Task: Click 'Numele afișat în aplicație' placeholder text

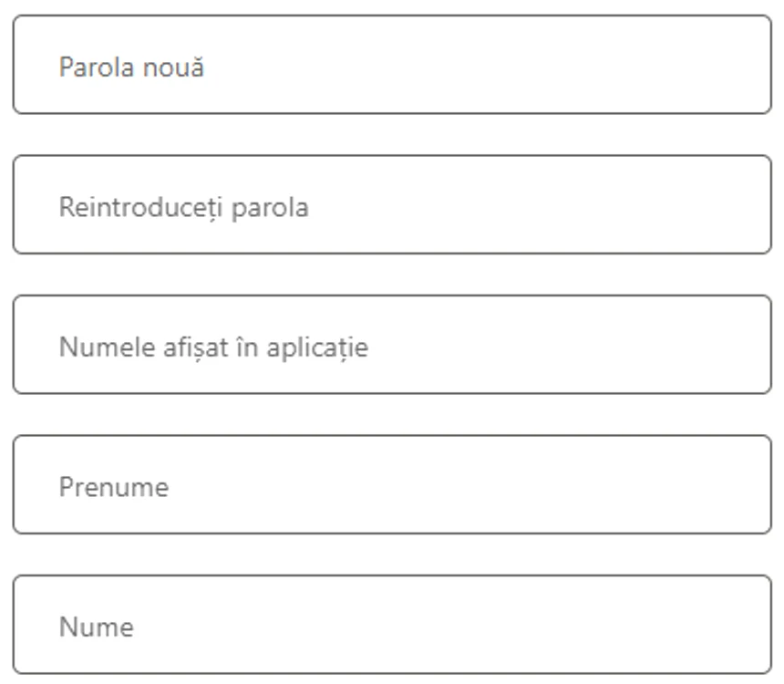Action: [213, 347]
